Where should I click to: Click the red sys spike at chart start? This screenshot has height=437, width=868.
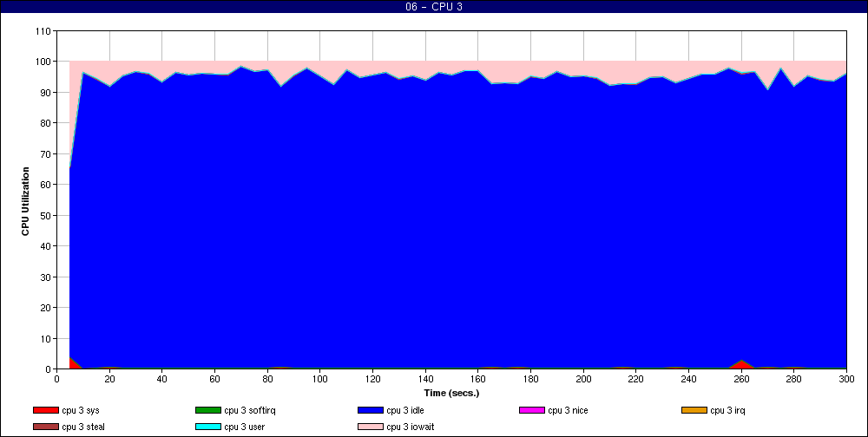(74, 364)
